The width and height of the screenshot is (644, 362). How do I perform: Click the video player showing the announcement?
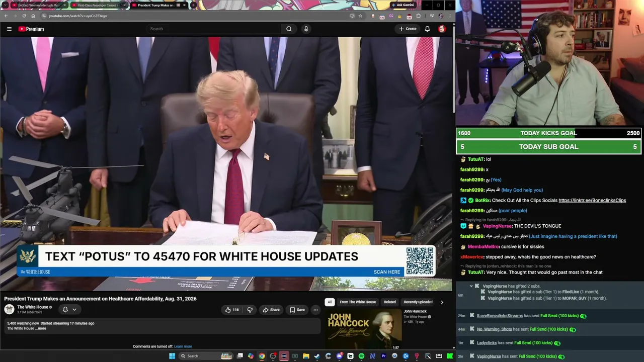(226, 164)
